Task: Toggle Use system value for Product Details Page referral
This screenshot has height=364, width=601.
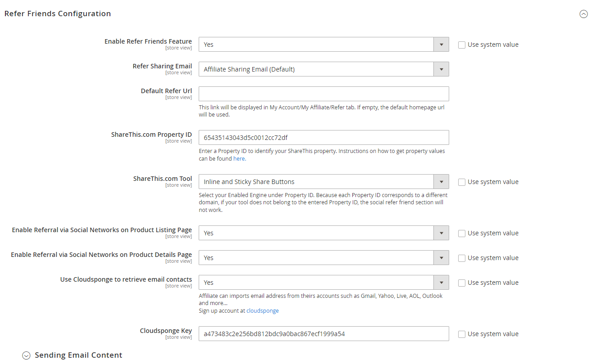Action: click(462, 258)
